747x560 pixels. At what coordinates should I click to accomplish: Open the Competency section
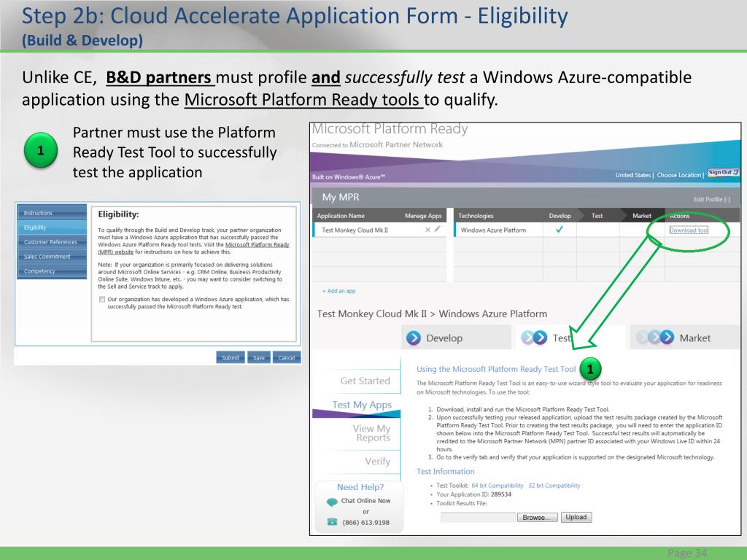pyautogui.click(x=52, y=271)
